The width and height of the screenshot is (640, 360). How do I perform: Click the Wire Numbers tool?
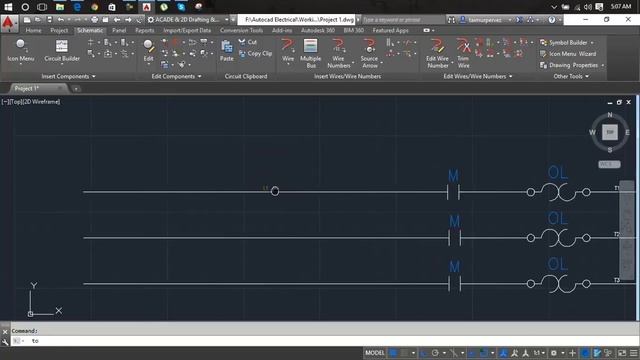pos(339,53)
